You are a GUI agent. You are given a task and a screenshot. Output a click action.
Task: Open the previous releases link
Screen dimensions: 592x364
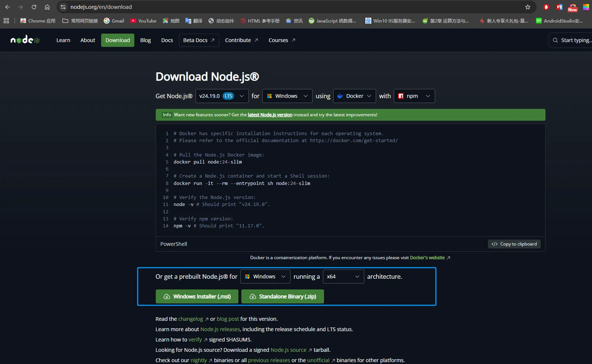click(x=269, y=360)
